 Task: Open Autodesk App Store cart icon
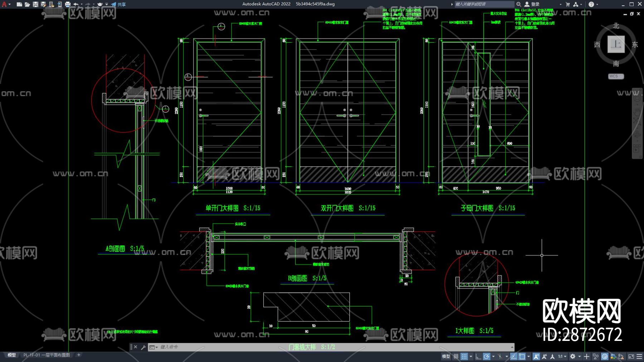tap(568, 4)
